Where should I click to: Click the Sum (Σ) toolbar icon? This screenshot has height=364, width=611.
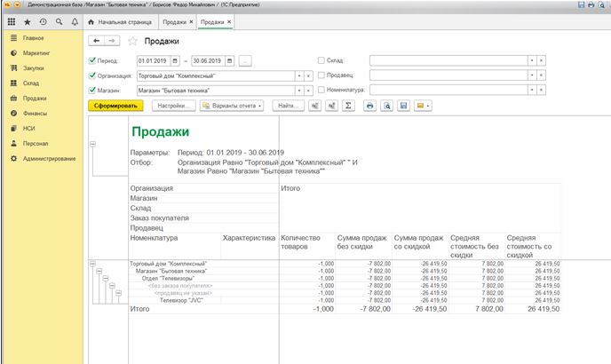[348, 106]
